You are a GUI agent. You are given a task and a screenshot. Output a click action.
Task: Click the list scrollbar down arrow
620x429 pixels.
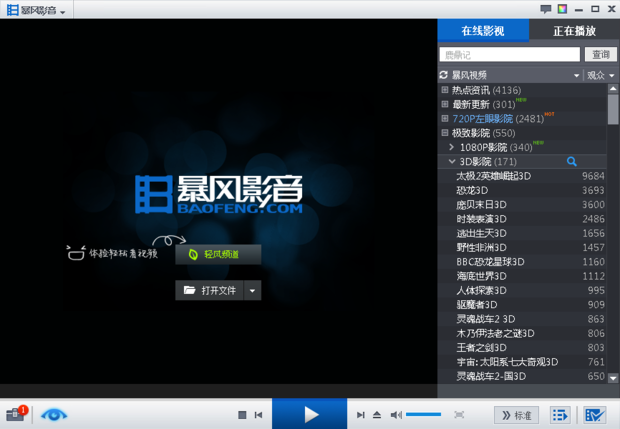[613, 378]
